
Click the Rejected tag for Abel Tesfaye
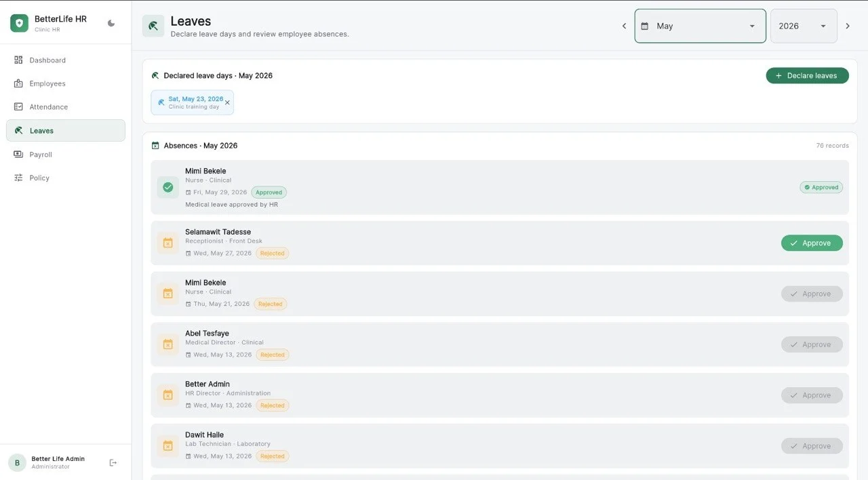point(273,355)
